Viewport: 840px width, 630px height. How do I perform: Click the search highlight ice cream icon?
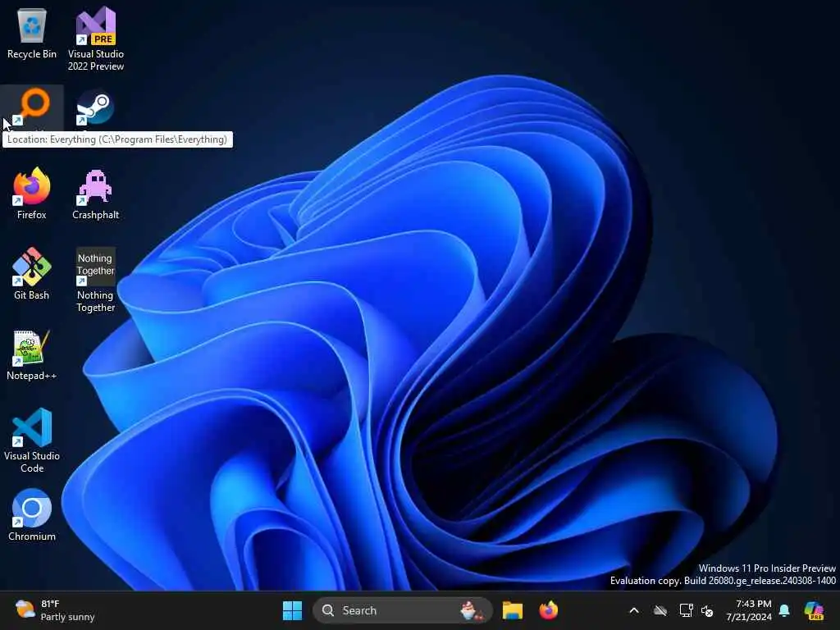pos(471,610)
